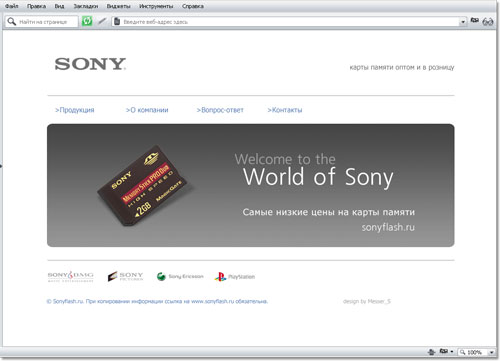
Task: Click the magnifier icon in find field
Action: point(12,22)
